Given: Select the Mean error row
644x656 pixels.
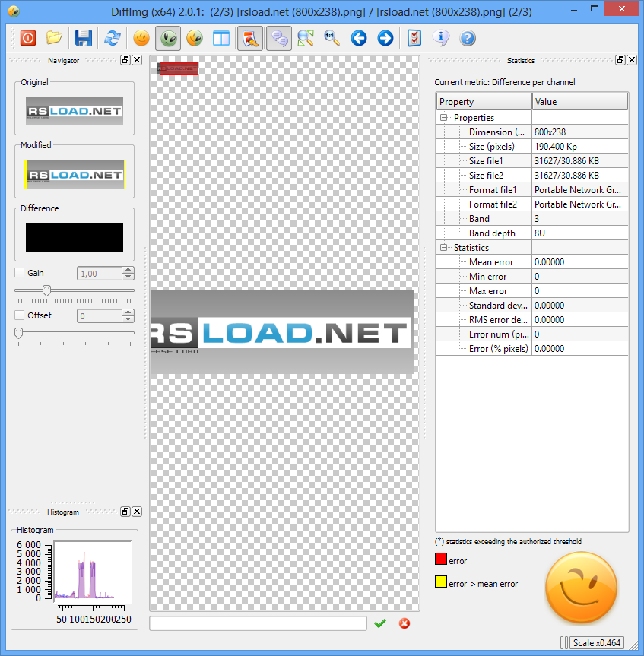Looking at the screenshot, I should coord(532,262).
